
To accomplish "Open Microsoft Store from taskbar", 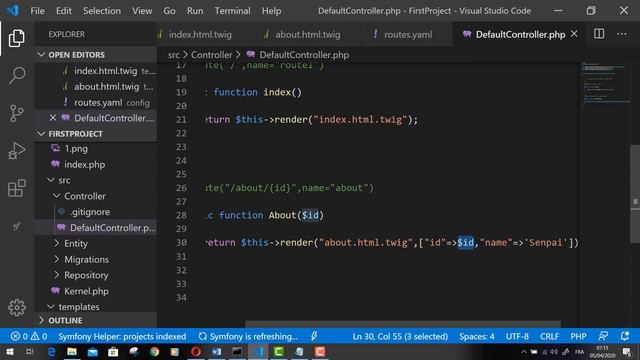I will coord(113,352).
